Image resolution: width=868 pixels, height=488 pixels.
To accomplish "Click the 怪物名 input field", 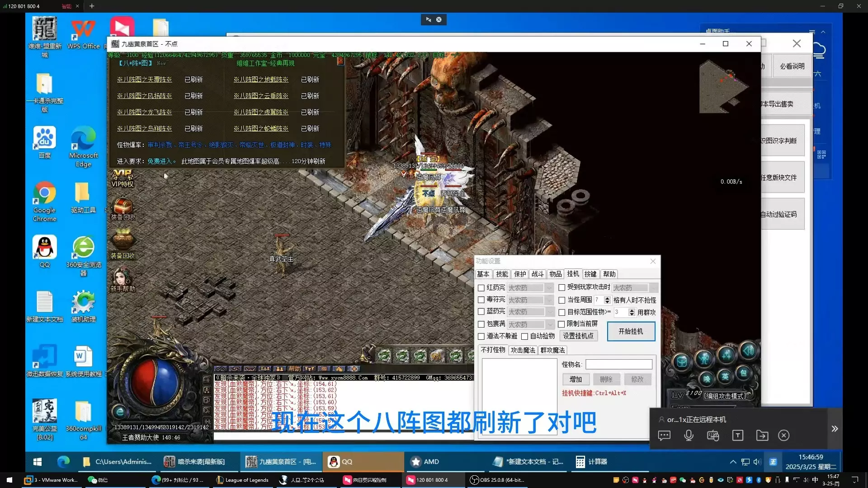I will coord(619,365).
